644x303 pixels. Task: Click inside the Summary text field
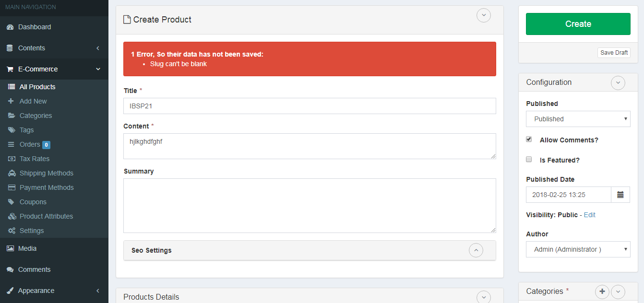click(310, 205)
